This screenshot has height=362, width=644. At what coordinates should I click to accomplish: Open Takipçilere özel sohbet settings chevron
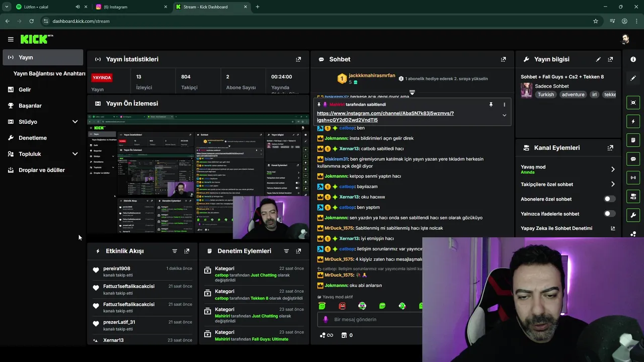[613, 185]
